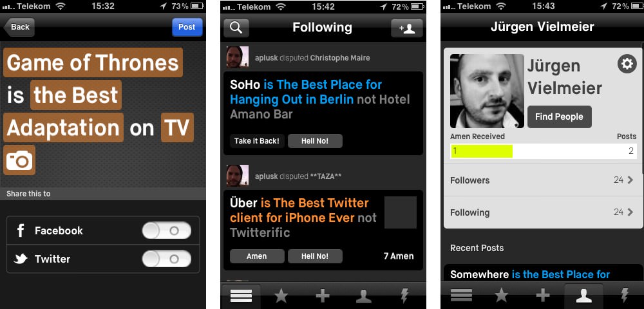Expand the Following list chevron

pyautogui.click(x=630, y=212)
